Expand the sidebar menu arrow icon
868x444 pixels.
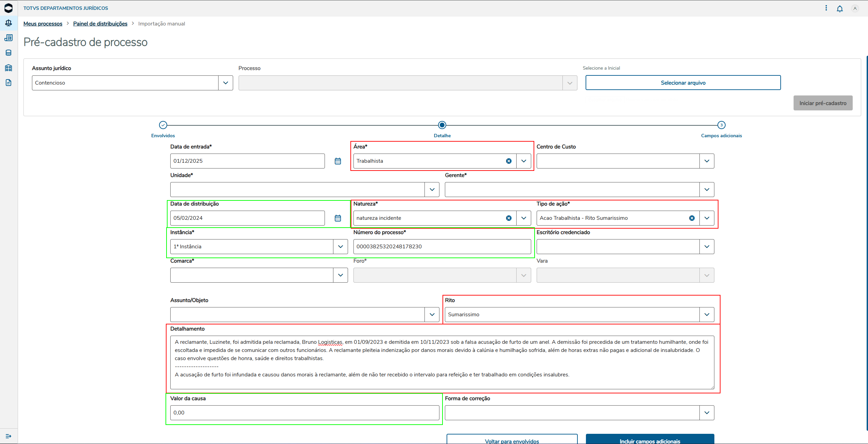tap(8, 436)
